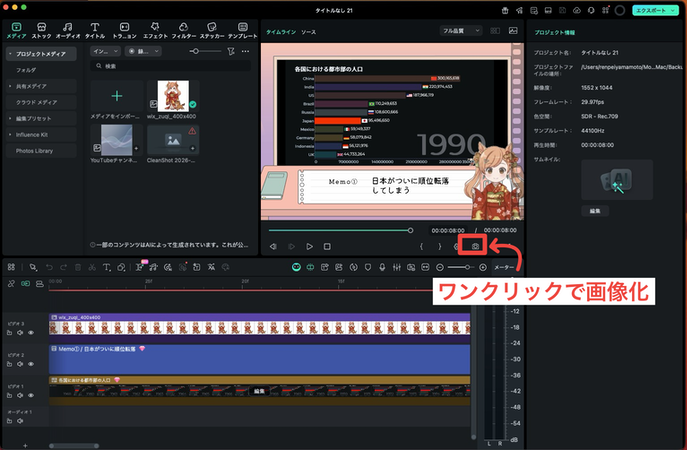This screenshot has width=687, height=450.
Task: Open the タイトル tab
Action: coord(95,31)
